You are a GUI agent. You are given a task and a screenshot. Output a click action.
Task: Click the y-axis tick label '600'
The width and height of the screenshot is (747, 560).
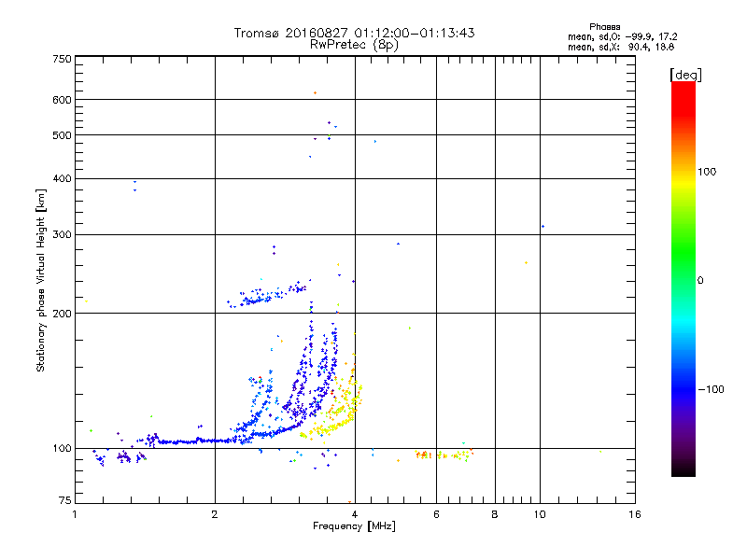point(62,100)
